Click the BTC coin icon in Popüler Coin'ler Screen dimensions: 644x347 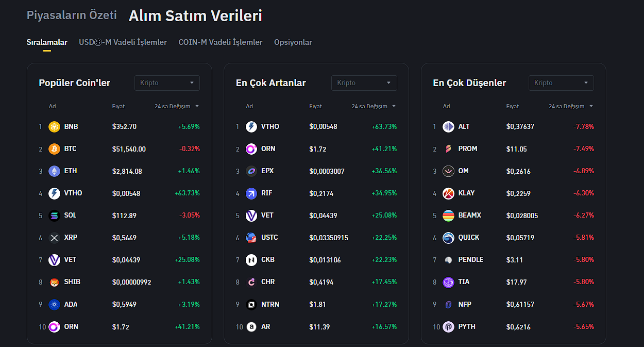pyautogui.click(x=54, y=149)
